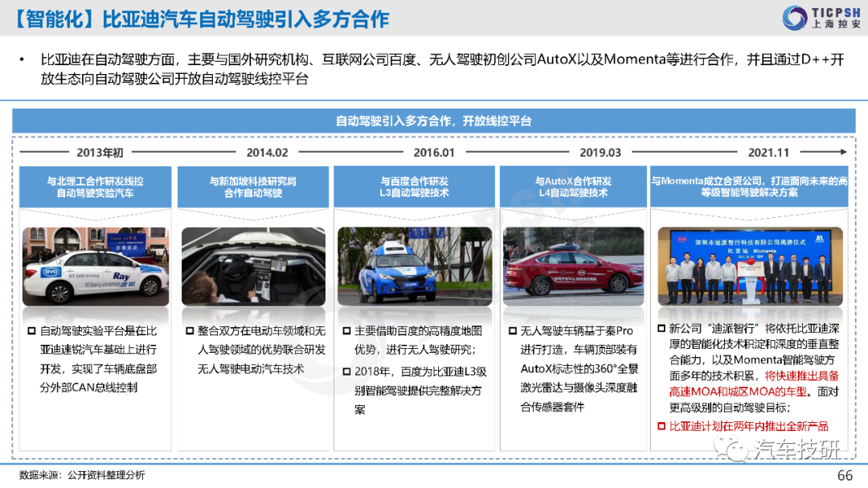Click the text starting 无人驾驶车辆基于秦Pro
Image resolution: width=868 pixels, height=488 pixels.
tap(579, 368)
